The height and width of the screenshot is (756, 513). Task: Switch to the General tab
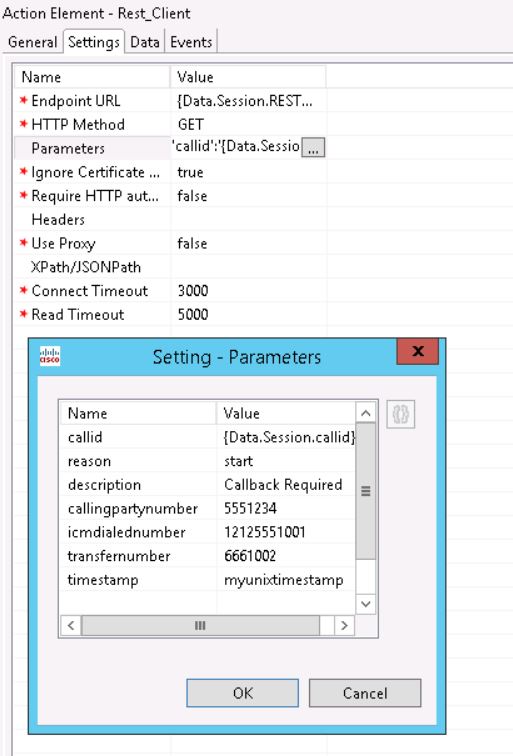click(x=33, y=42)
